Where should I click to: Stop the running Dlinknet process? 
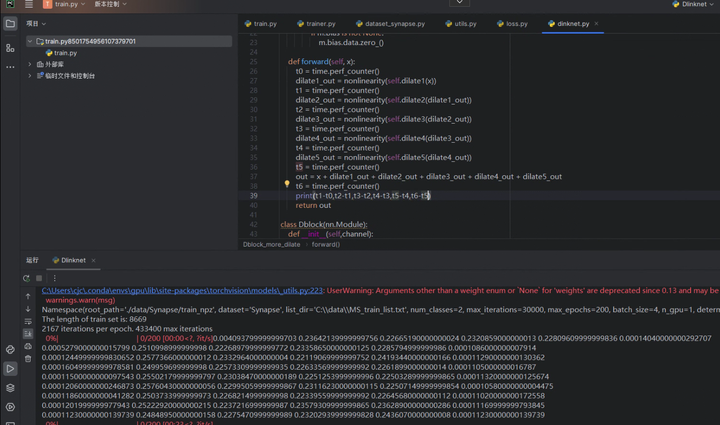click(x=39, y=278)
